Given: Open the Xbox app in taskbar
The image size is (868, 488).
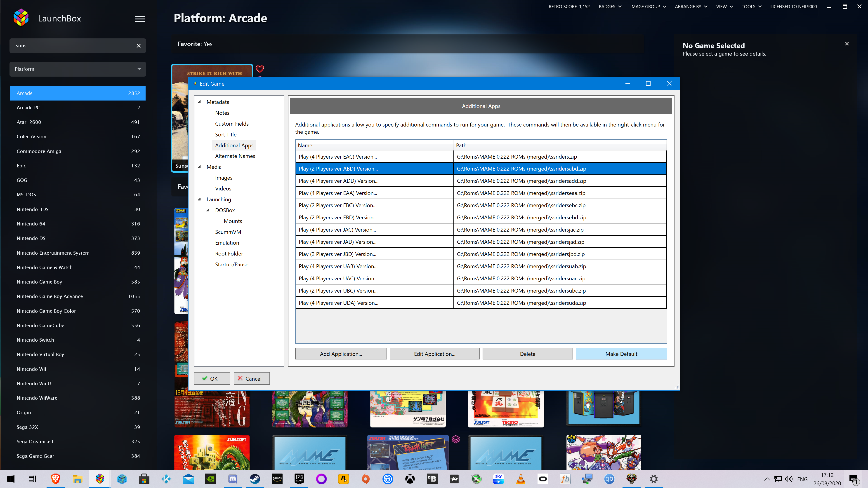Looking at the screenshot, I should 410,479.
